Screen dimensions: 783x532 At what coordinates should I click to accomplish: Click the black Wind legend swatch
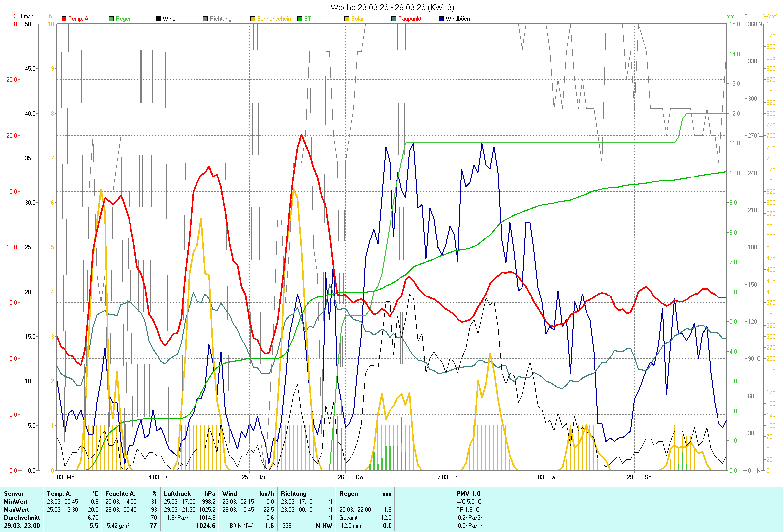point(158,19)
